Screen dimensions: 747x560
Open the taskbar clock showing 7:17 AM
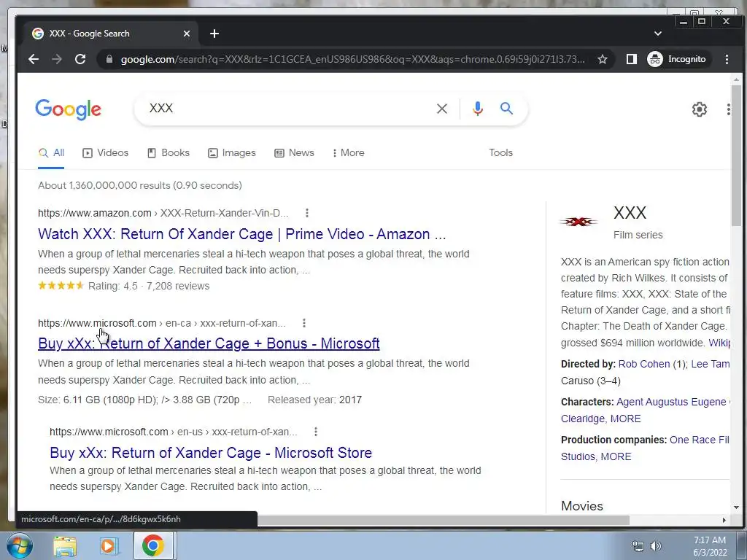pos(710,546)
